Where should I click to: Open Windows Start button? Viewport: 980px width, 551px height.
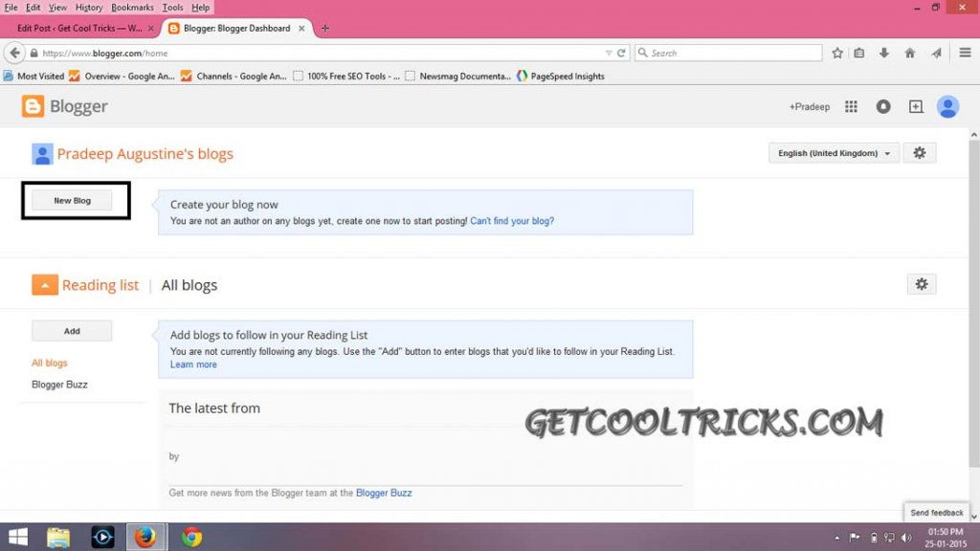coord(18,537)
